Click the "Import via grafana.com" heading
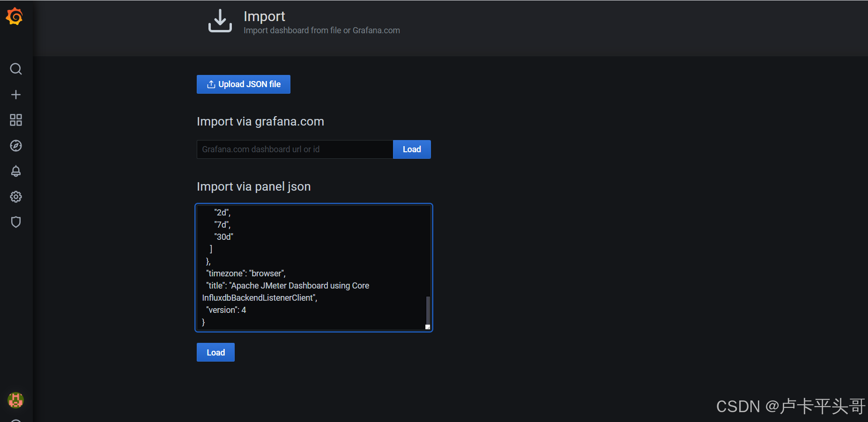868x422 pixels. 260,121
